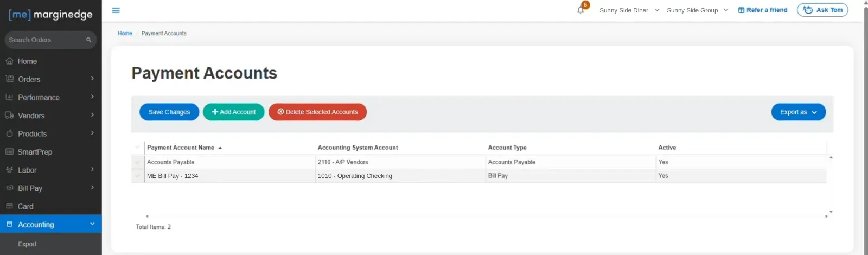Open the Sunny Side Diner location dropdown
This screenshot has width=868, height=255.
pyautogui.click(x=629, y=10)
